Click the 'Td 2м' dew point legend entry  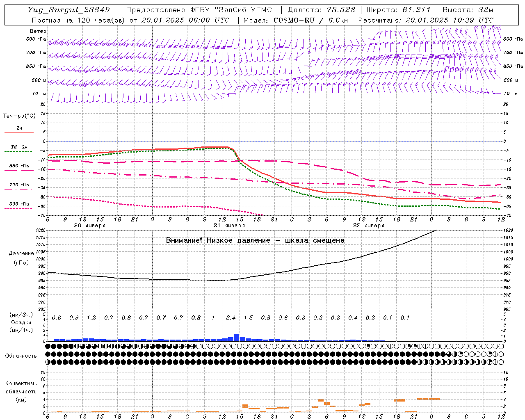[19, 147]
